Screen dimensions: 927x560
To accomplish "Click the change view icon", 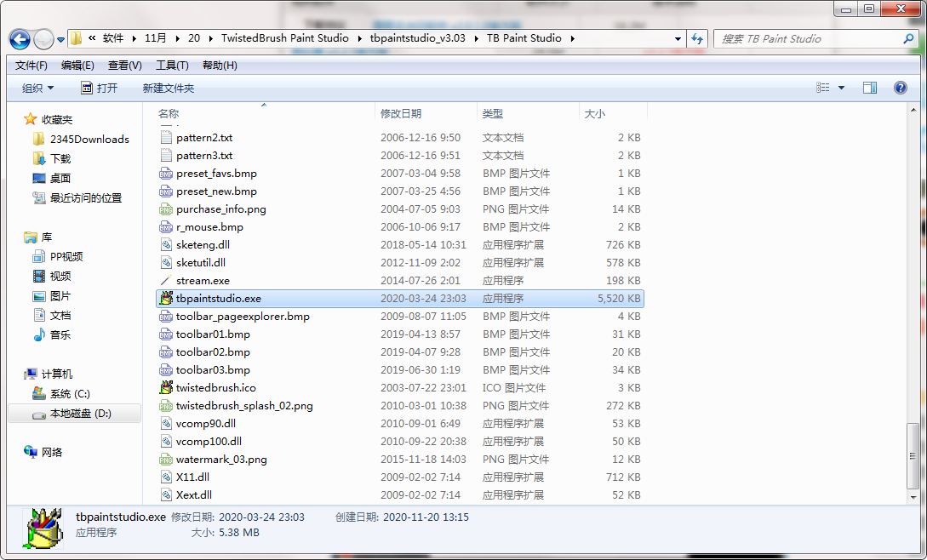I will [823, 88].
